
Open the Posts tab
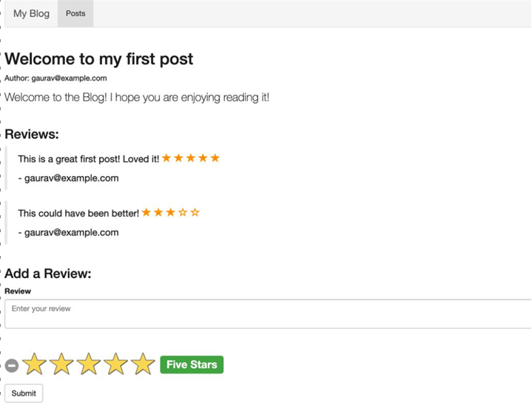[x=75, y=13]
